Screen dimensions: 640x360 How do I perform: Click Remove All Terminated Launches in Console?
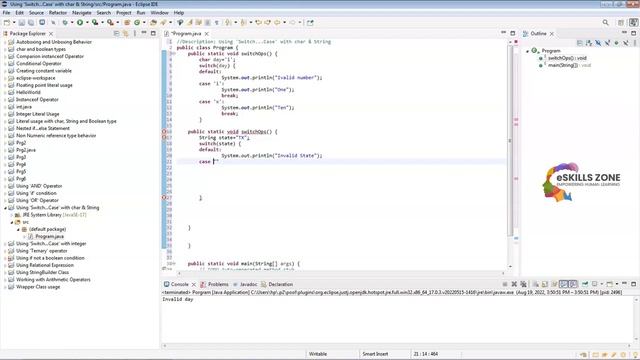[524, 284]
